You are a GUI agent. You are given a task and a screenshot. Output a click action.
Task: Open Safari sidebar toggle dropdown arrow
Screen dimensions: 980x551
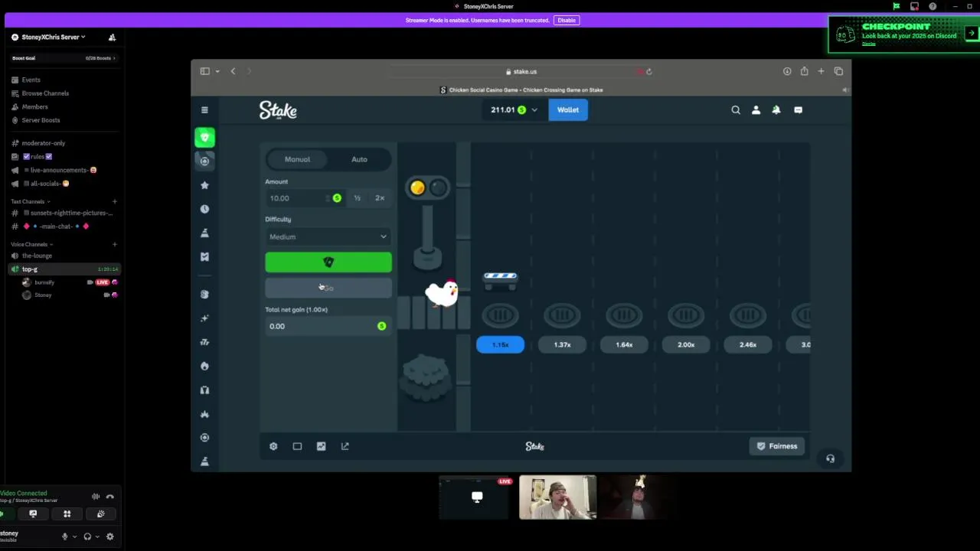[x=217, y=71]
